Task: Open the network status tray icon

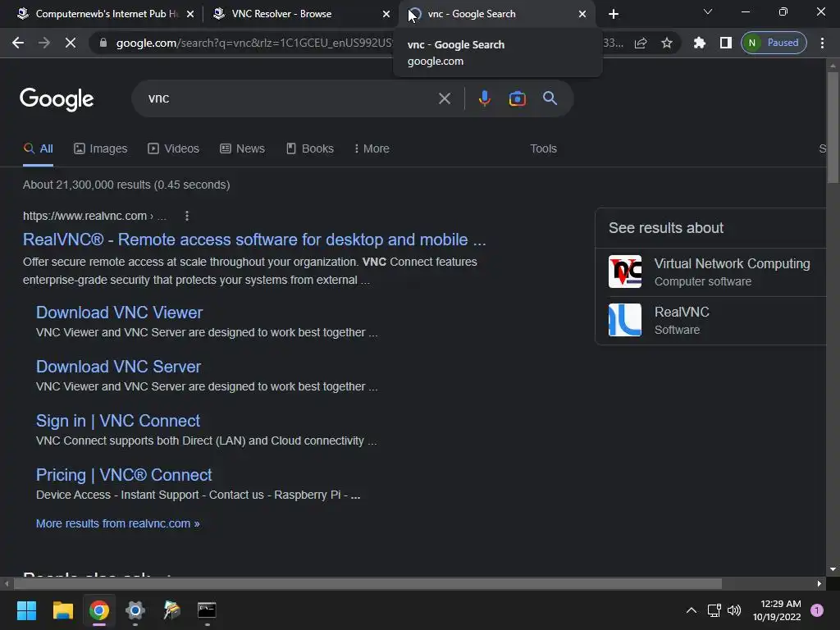Action: (714, 610)
